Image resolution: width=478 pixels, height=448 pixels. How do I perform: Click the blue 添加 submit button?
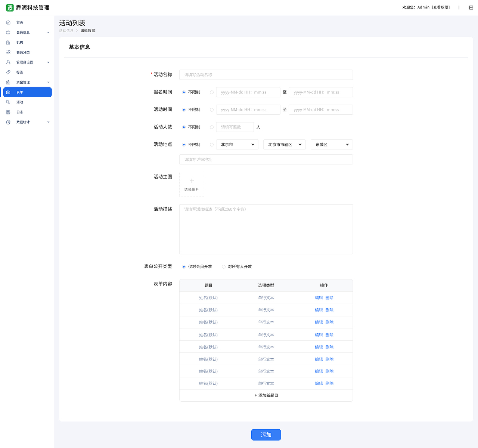[x=266, y=435]
